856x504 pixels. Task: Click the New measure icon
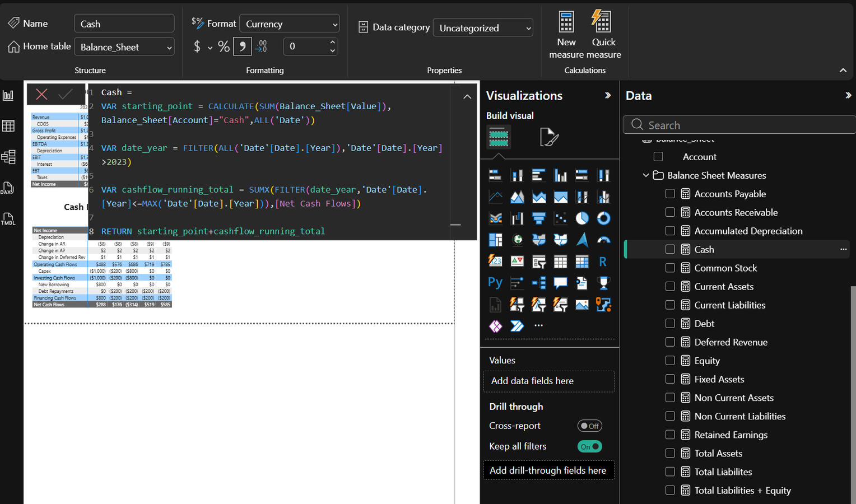tap(566, 22)
